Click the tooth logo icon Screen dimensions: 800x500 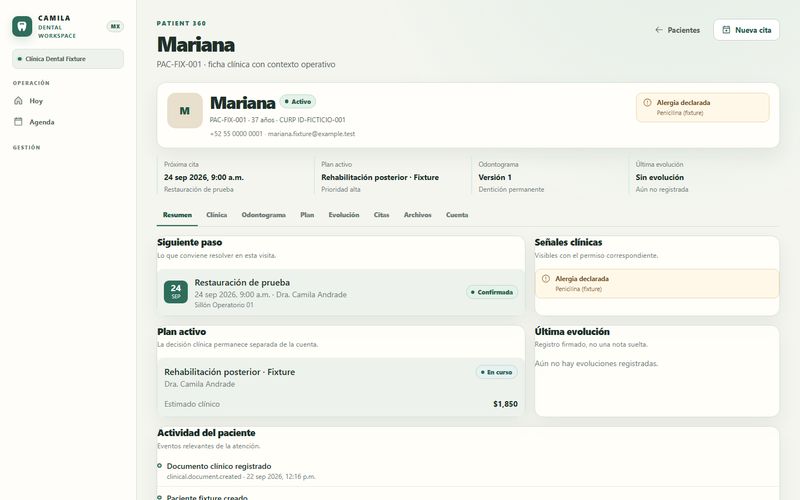pos(22,26)
